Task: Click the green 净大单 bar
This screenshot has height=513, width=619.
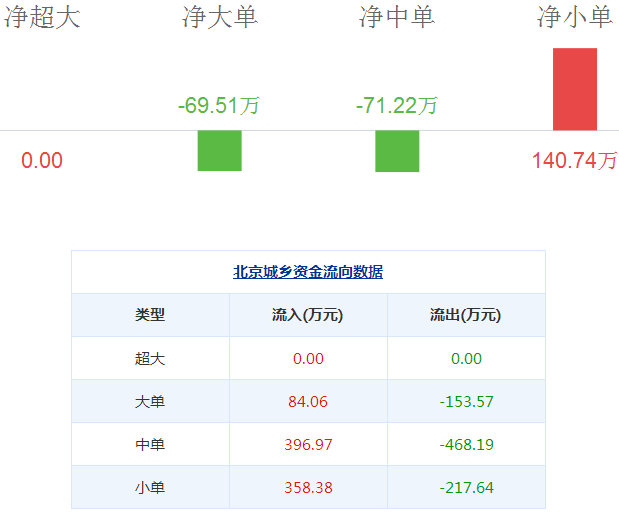Action: 219,150
